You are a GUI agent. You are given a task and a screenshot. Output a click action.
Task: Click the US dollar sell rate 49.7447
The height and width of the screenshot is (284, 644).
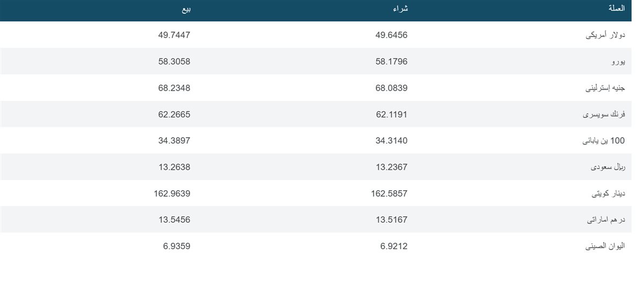click(x=174, y=35)
